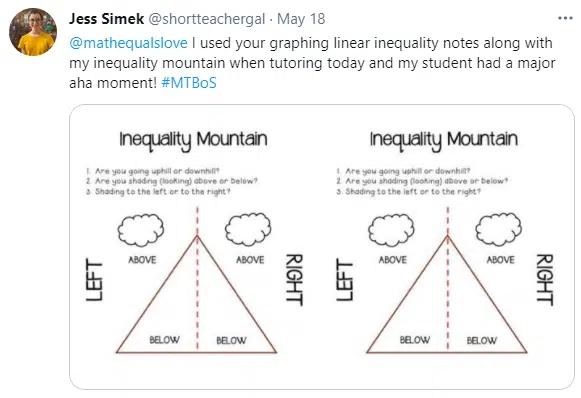Click the vertical LEFT label in left worksheet
581x398 pixels.
pos(94,280)
